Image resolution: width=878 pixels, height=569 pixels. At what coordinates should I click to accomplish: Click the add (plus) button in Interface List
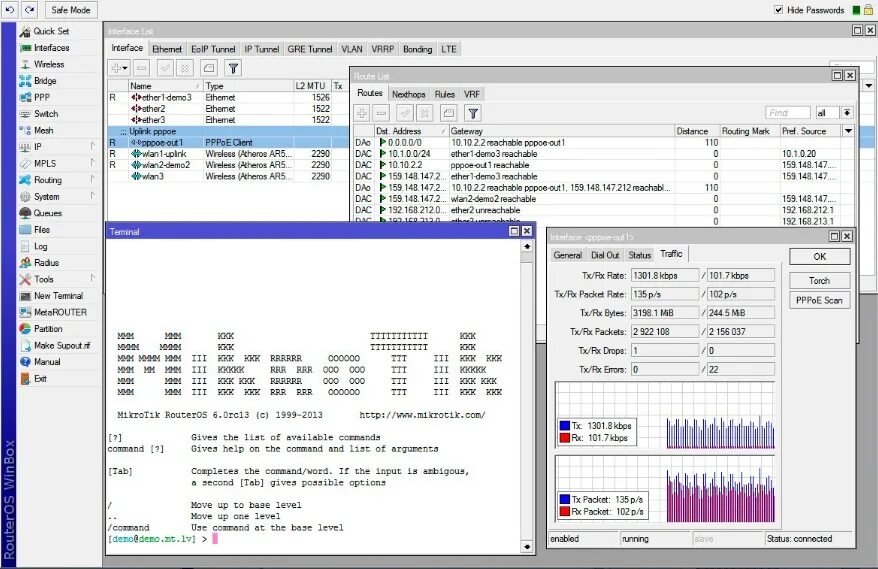[116, 68]
